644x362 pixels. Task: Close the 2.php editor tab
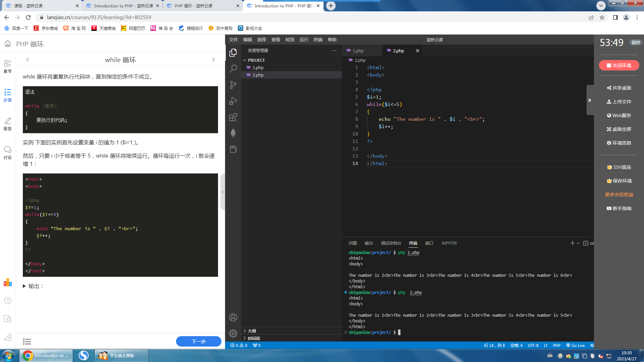(x=418, y=51)
